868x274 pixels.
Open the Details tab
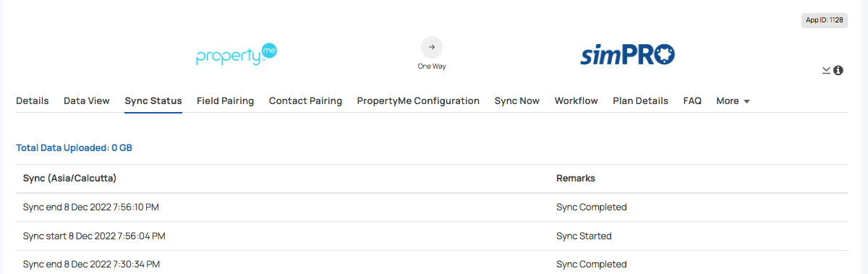33,101
